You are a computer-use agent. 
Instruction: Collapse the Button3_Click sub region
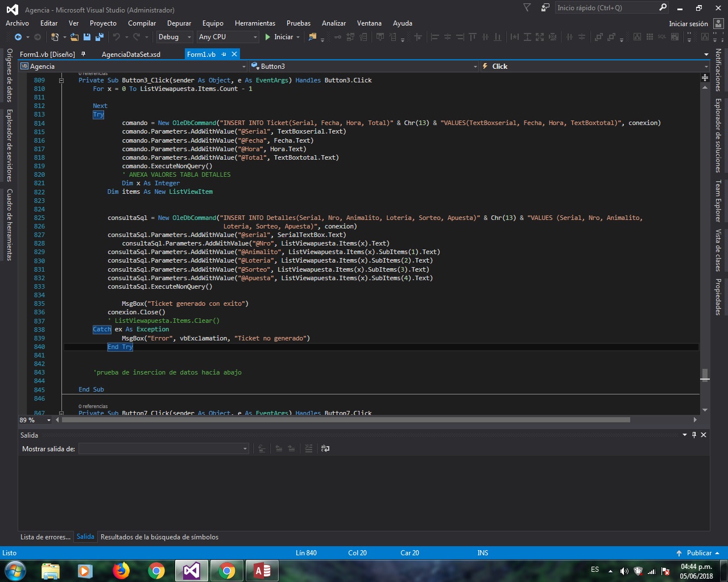click(61, 80)
